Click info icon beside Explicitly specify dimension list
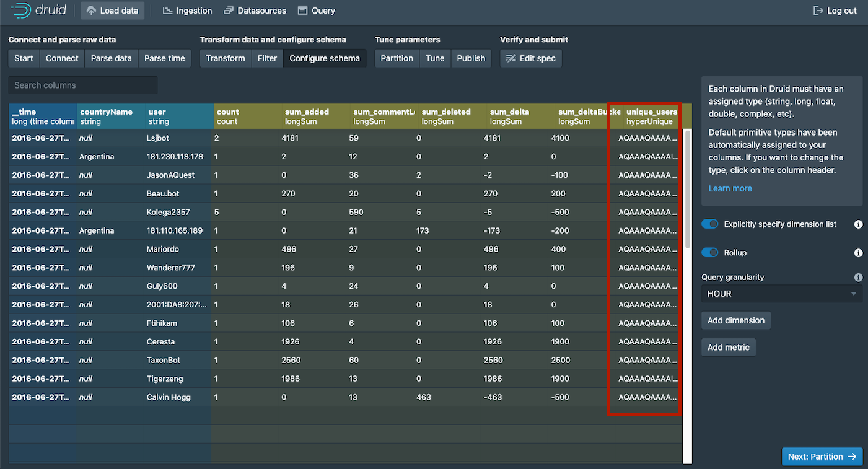This screenshot has height=469, width=868. [x=858, y=224]
